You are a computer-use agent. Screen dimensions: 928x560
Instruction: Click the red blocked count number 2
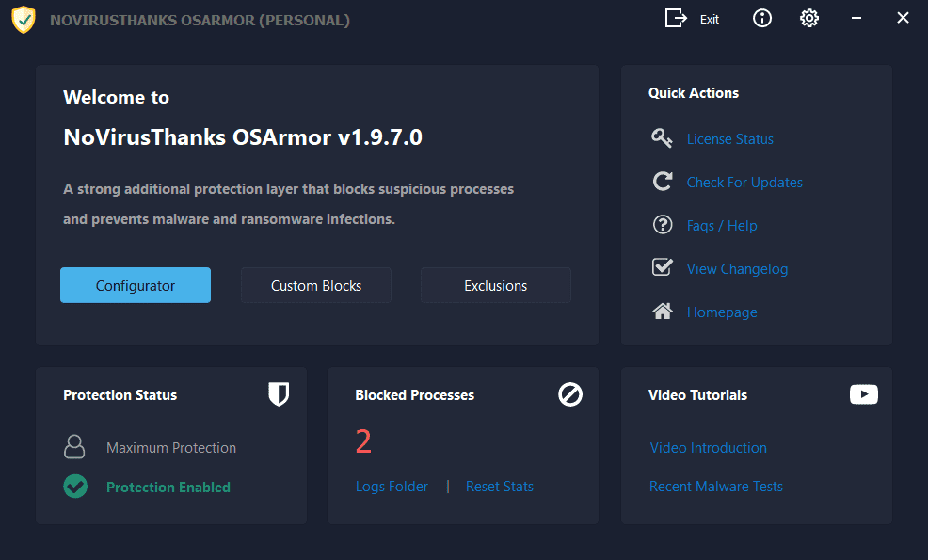coord(363,441)
